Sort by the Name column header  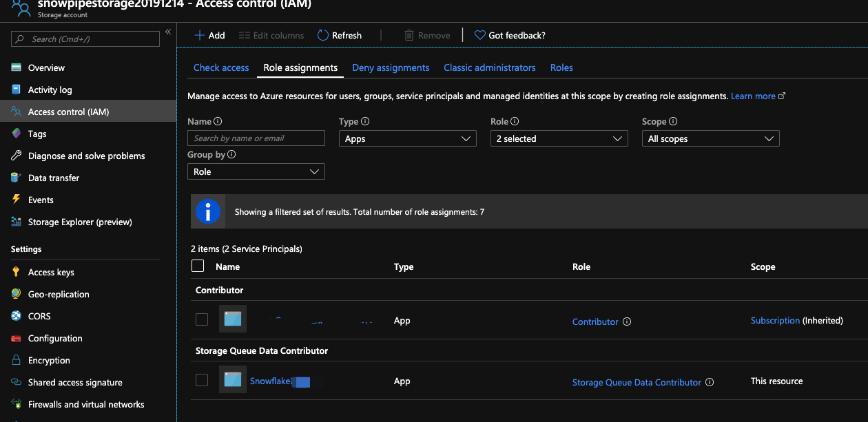pyautogui.click(x=228, y=266)
